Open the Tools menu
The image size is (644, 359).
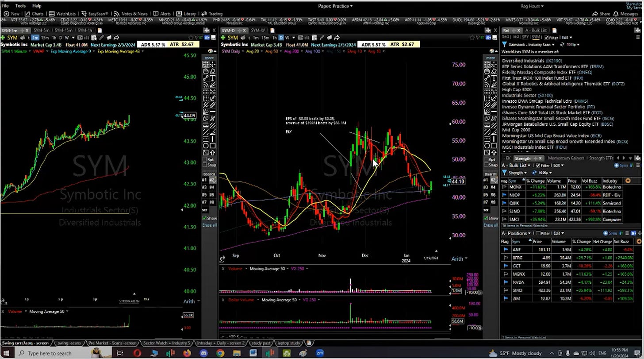20,6
